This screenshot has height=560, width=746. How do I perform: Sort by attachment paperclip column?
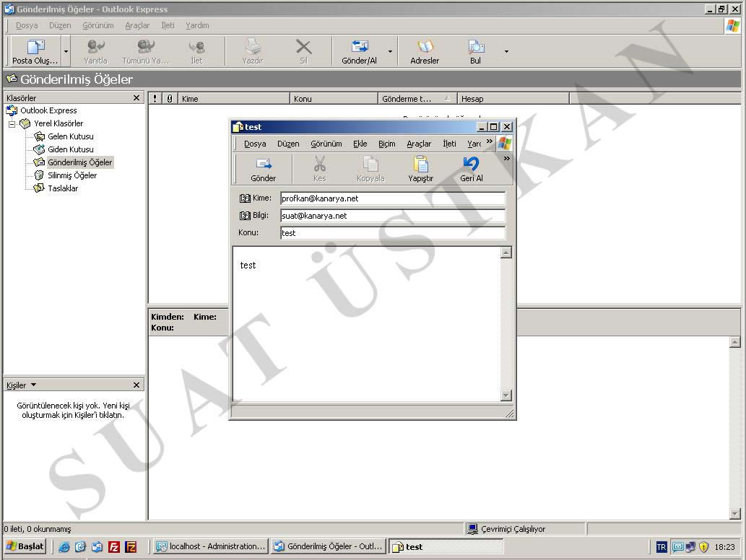(x=170, y=98)
